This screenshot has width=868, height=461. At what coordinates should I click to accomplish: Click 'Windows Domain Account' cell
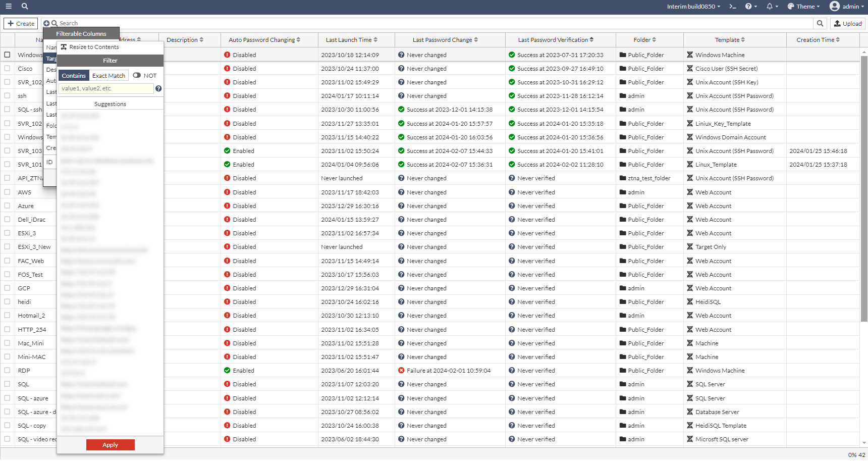pyautogui.click(x=731, y=137)
